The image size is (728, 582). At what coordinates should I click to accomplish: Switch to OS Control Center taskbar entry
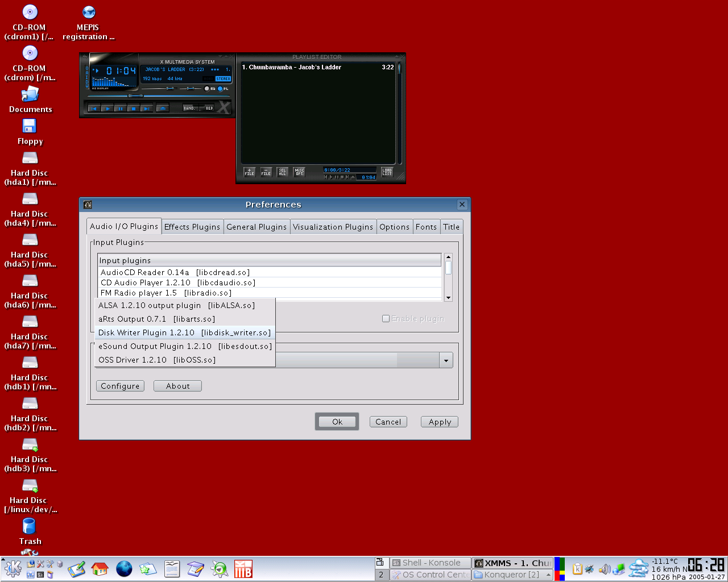(x=431, y=575)
